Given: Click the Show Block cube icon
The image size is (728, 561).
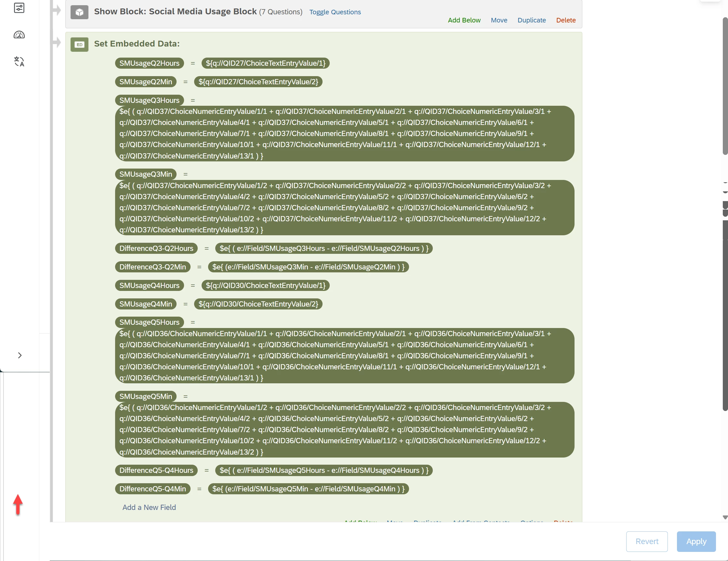Looking at the screenshot, I should (x=79, y=12).
